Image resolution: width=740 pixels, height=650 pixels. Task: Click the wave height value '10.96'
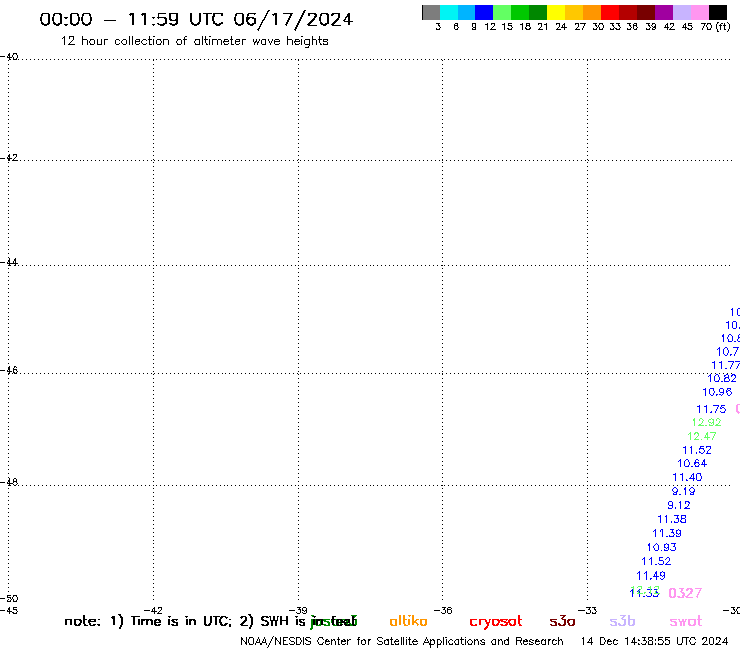tap(717, 392)
